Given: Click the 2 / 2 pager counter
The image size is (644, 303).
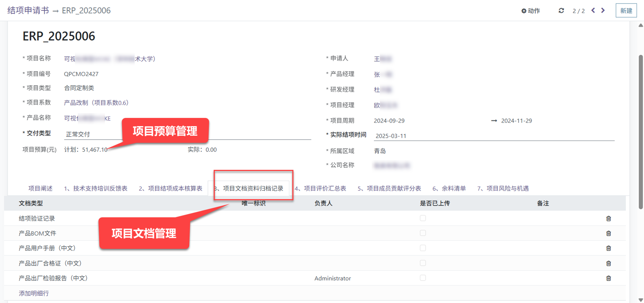Looking at the screenshot, I should click(x=578, y=11).
